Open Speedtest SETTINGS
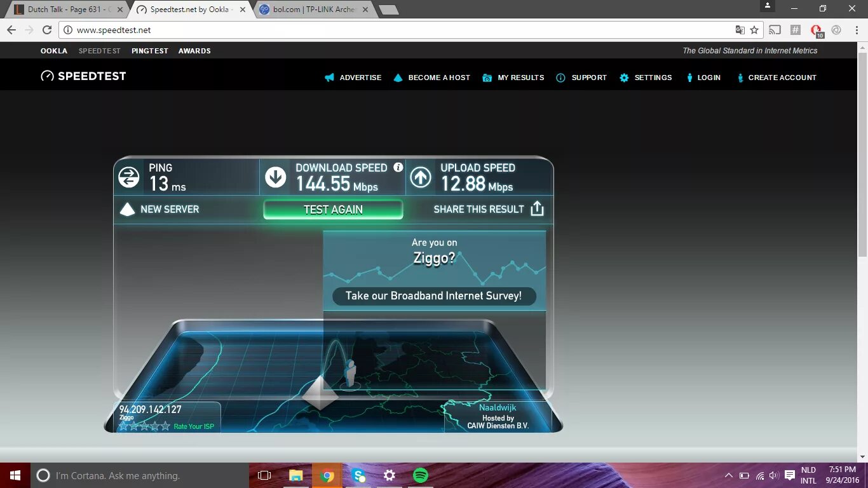The width and height of the screenshot is (868, 488). [646, 78]
